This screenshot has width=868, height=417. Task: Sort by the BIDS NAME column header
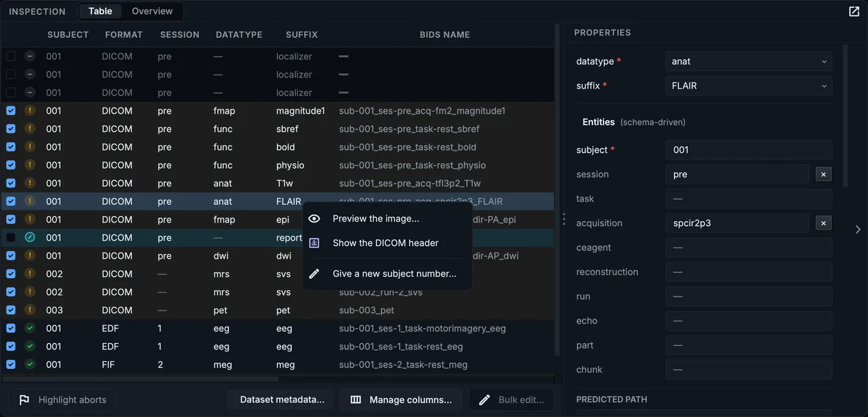(444, 35)
